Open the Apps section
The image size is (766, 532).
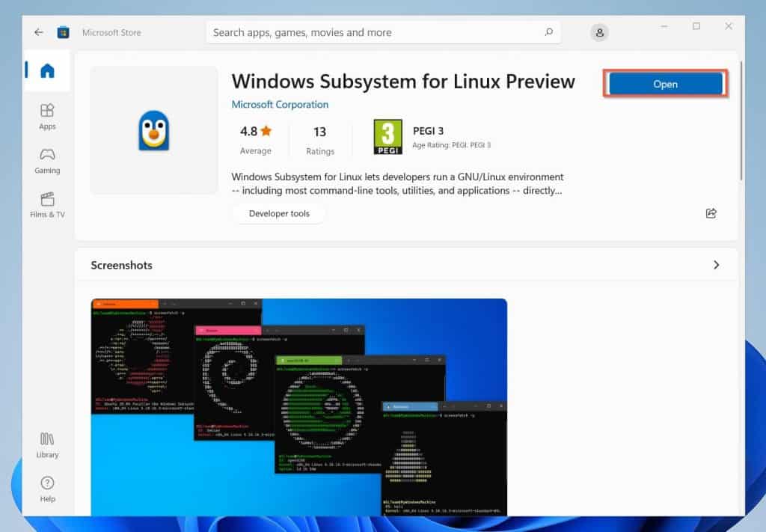coord(47,117)
